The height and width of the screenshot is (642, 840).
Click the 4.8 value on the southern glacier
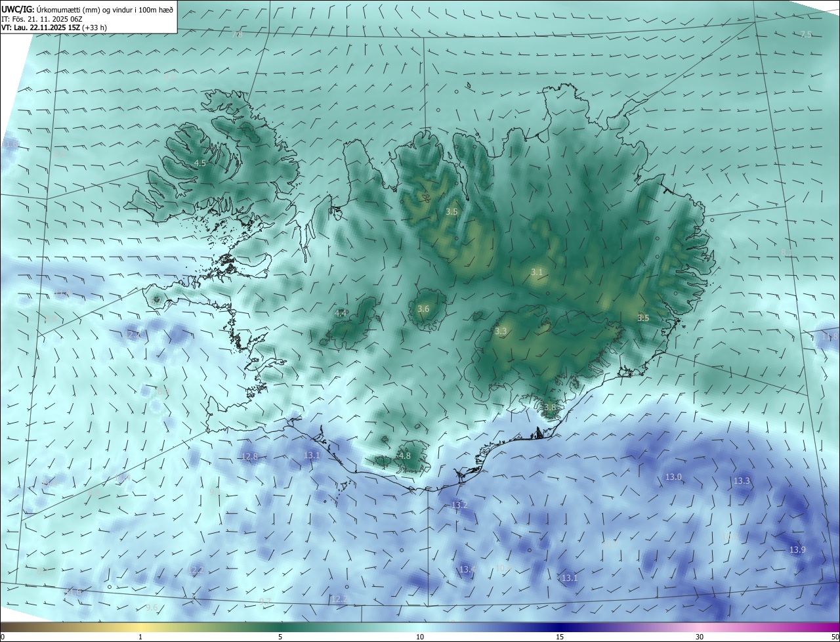(x=405, y=456)
